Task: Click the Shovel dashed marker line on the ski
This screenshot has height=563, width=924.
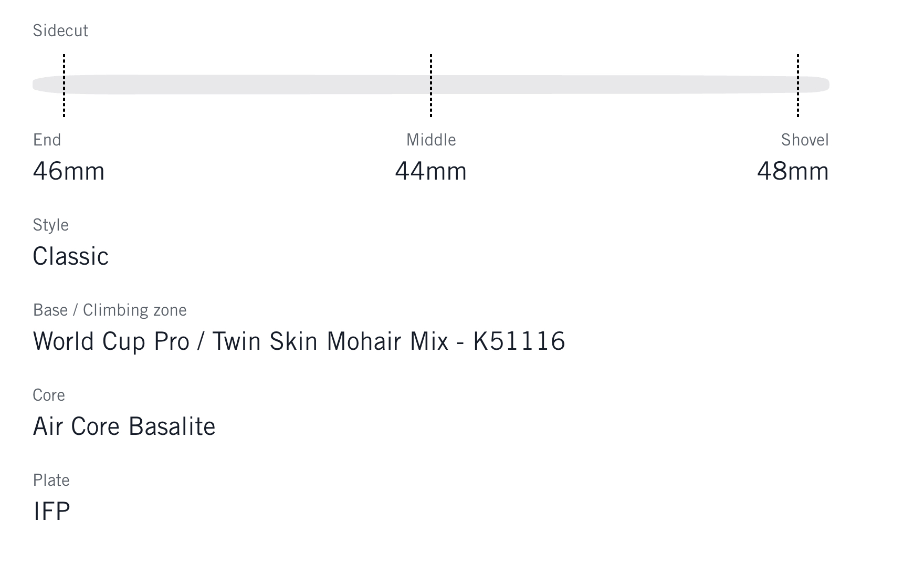Action: (798, 85)
